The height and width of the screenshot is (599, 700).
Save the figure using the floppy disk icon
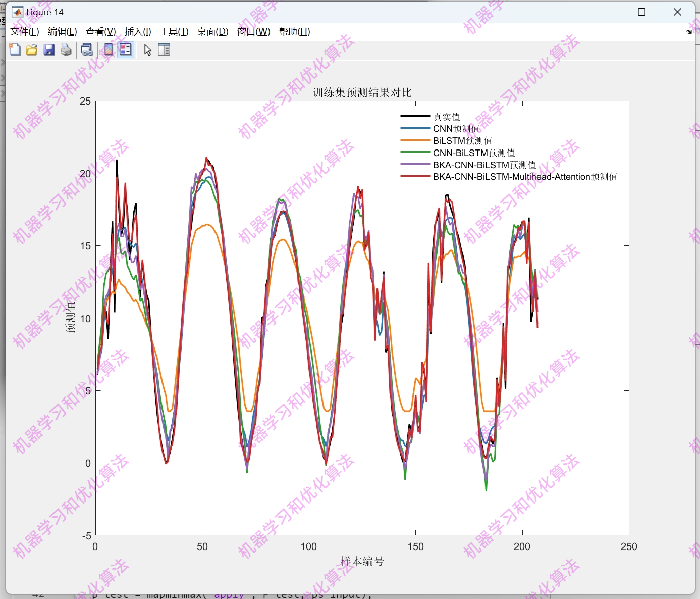49,49
